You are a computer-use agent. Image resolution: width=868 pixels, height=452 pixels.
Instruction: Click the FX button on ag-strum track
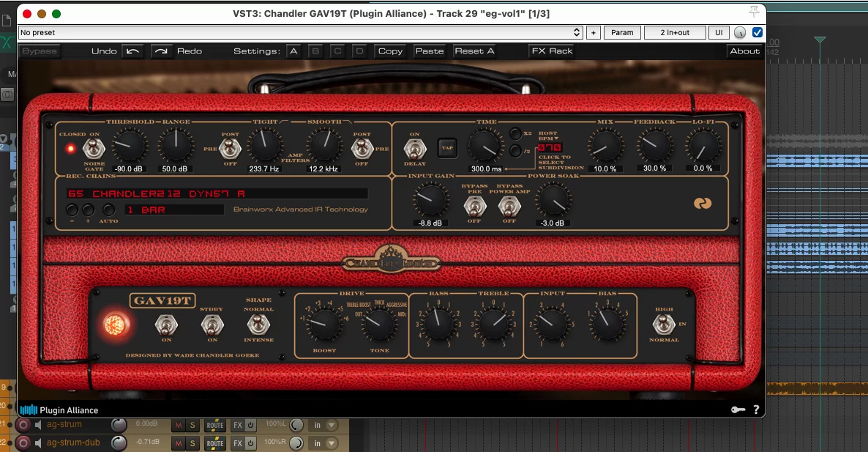click(237, 425)
